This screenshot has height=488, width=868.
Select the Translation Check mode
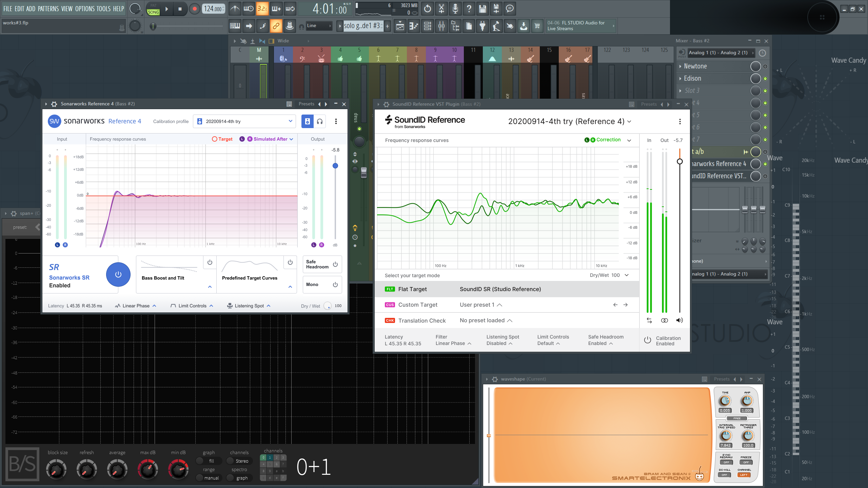507,321
